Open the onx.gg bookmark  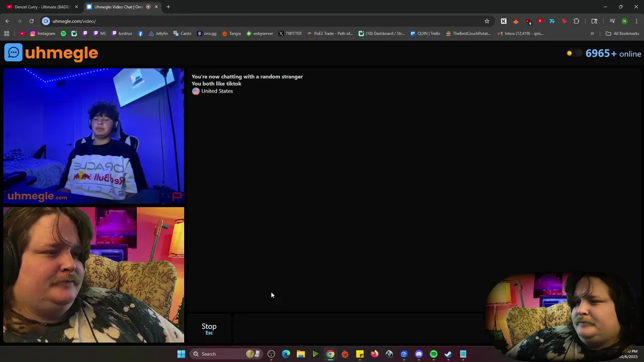pyautogui.click(x=207, y=34)
